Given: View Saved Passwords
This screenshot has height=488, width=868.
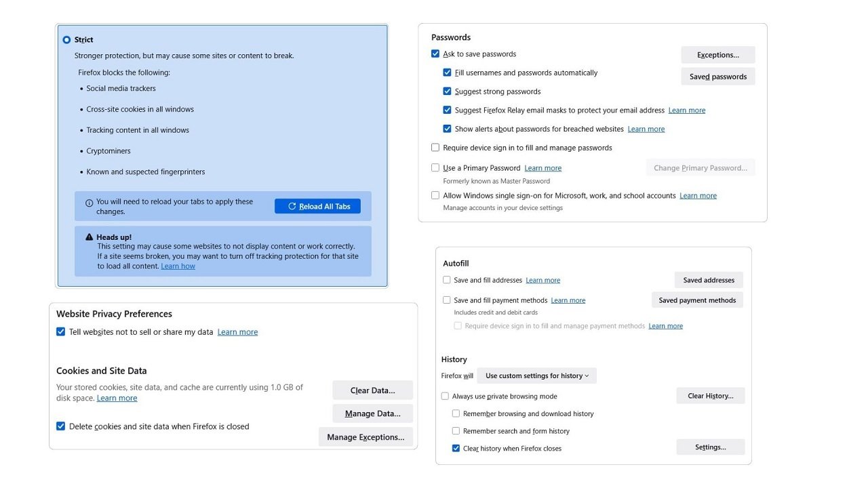Looking at the screenshot, I should tap(717, 76).
